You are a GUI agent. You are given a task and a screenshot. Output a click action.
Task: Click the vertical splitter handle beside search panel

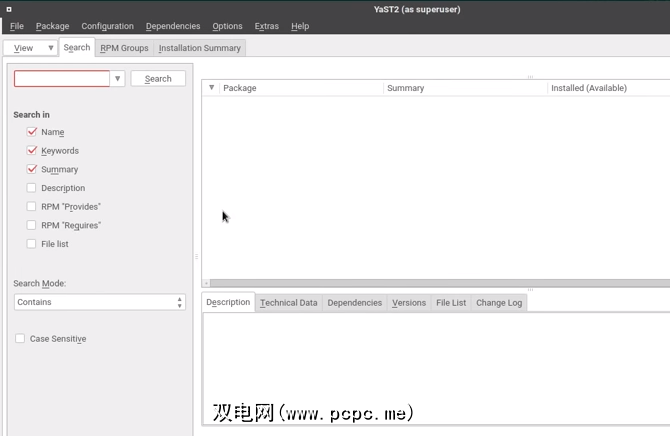[197, 256]
